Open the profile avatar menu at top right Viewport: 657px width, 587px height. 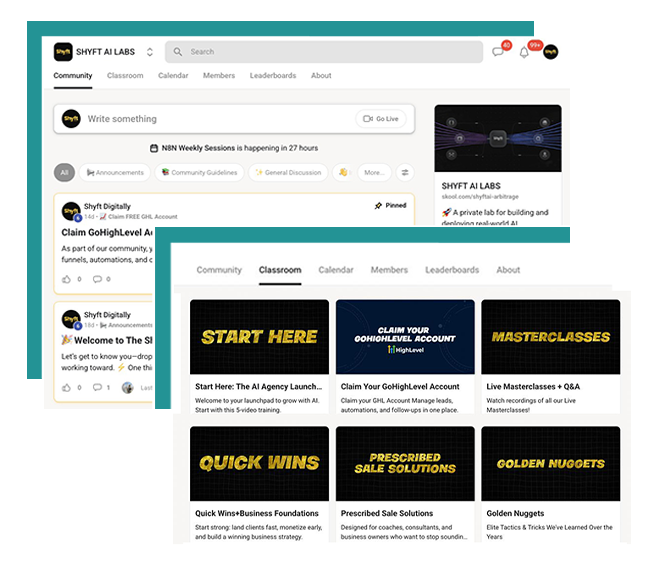(x=551, y=52)
